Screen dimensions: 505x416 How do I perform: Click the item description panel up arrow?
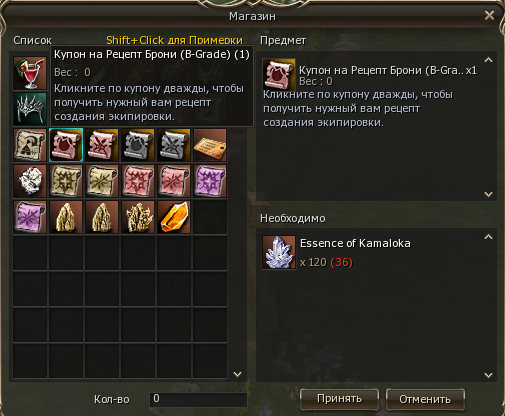(x=488, y=60)
